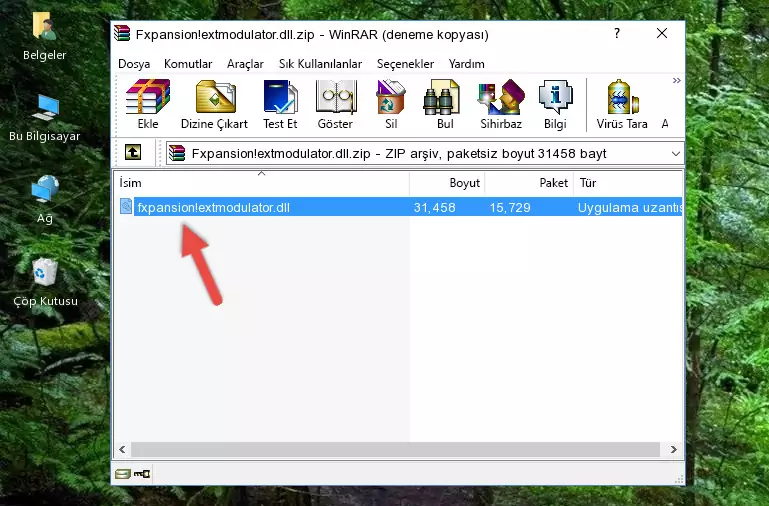Click the Sil (Delete) toolbar icon

pyautogui.click(x=391, y=97)
